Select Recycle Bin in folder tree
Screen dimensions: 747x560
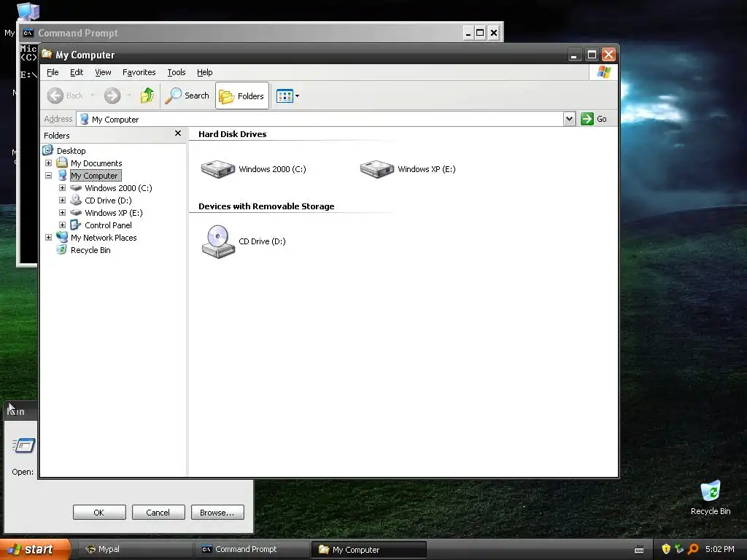[x=90, y=250]
